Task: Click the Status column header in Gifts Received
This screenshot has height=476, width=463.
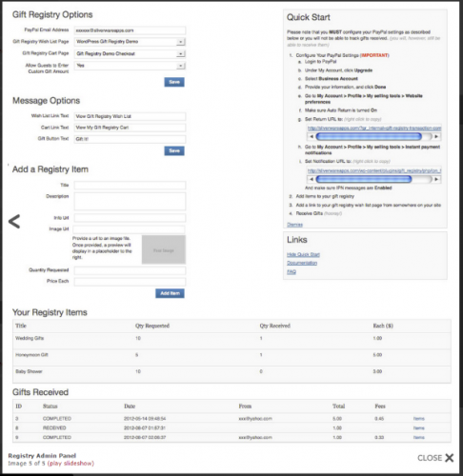Action: coord(50,407)
